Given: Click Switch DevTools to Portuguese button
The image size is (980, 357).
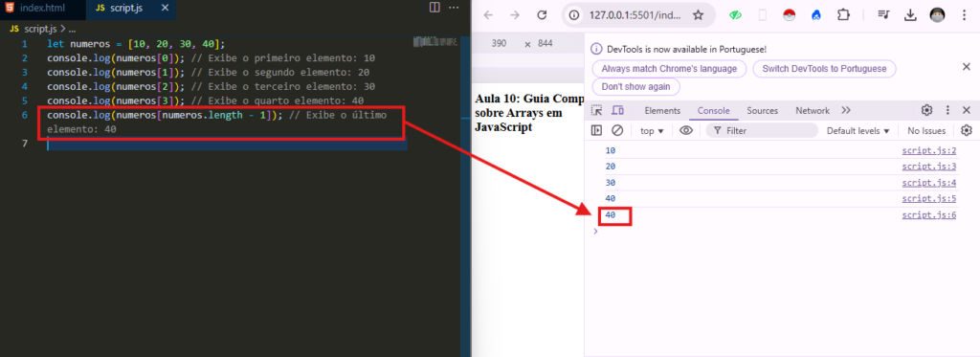Looking at the screenshot, I should (x=824, y=69).
